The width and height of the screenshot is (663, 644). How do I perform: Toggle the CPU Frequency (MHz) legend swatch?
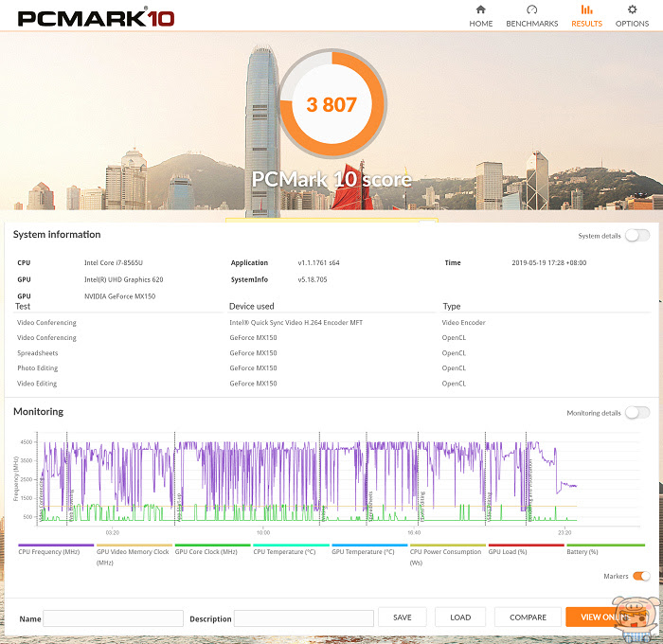pyautogui.click(x=56, y=546)
